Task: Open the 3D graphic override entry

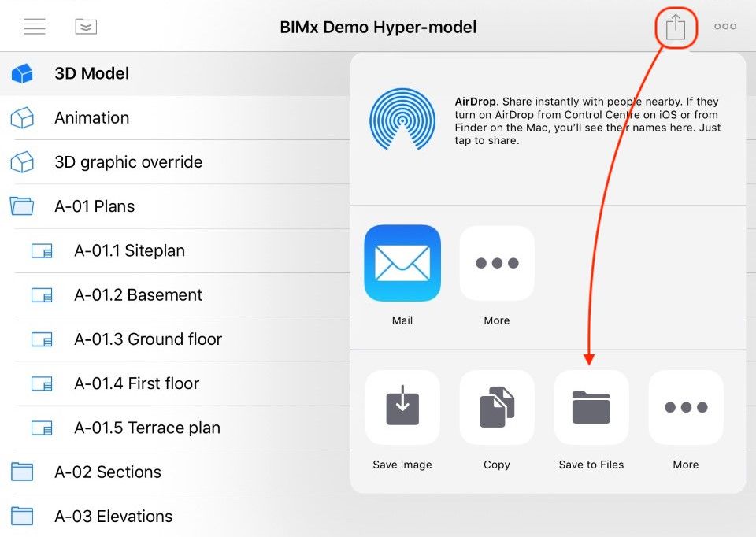Action: (x=176, y=162)
